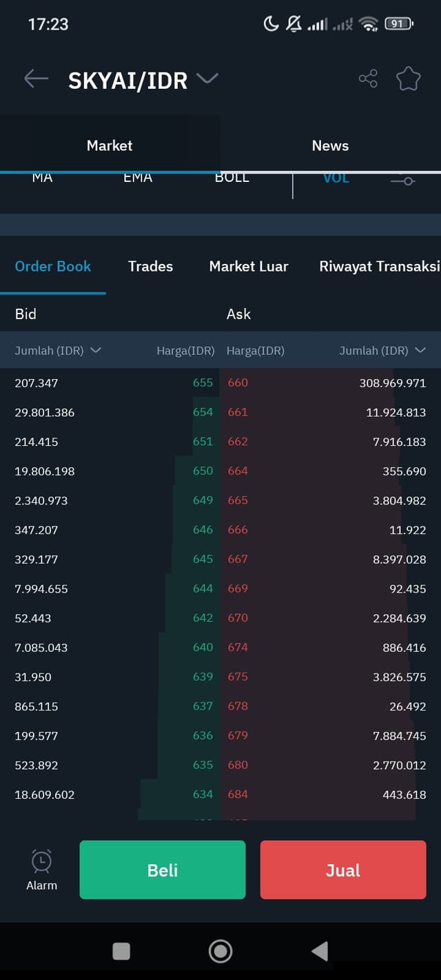Open Bid Jumlah (IDR) dropdown
The image size is (441, 980).
click(58, 350)
